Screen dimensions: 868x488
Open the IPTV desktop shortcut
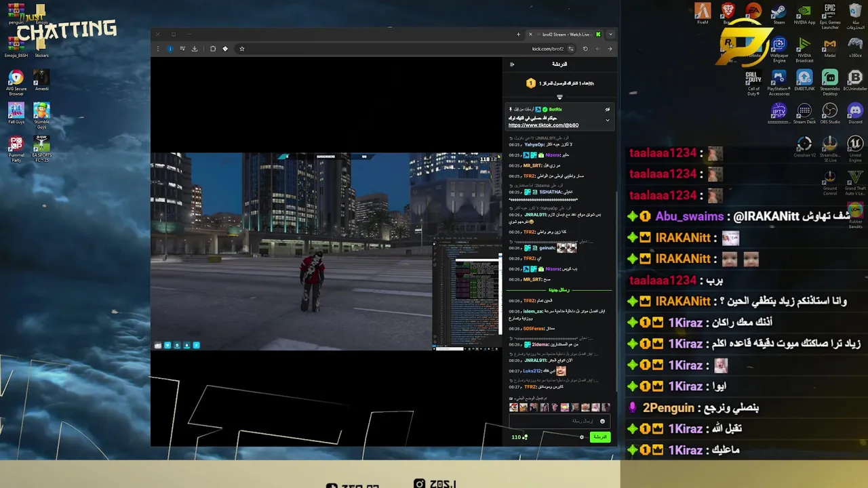click(x=779, y=113)
